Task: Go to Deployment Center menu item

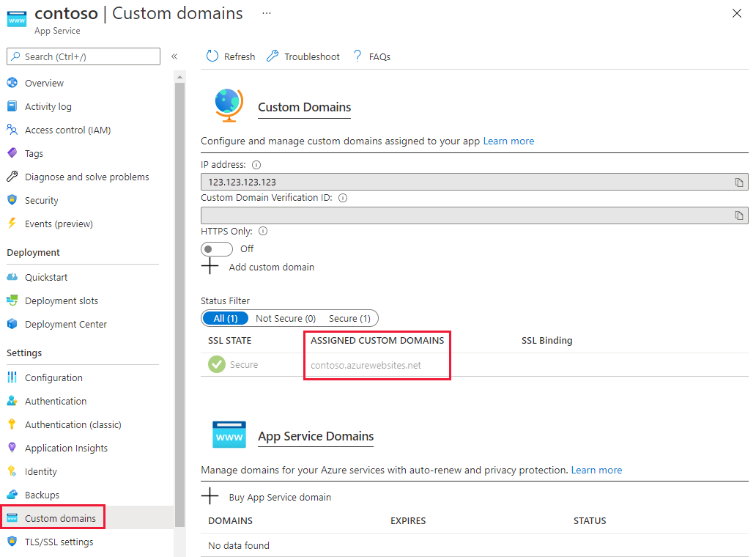Action: pos(65,325)
